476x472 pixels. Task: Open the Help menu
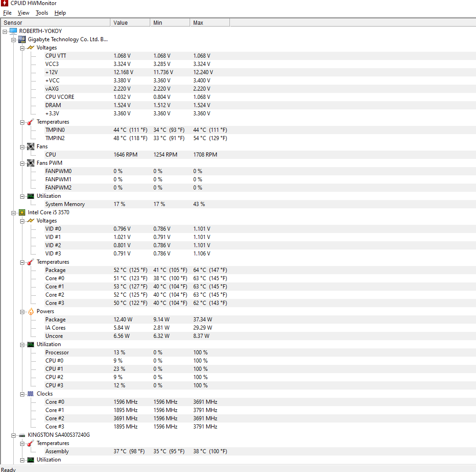60,13
